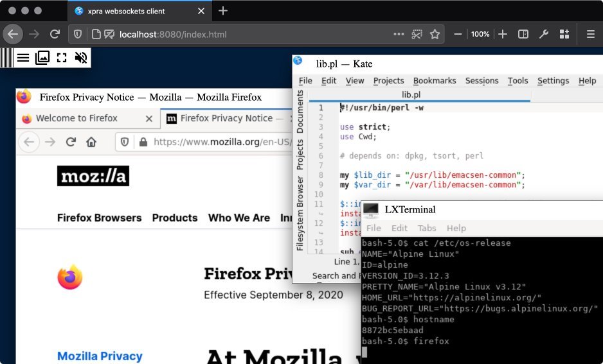The width and height of the screenshot is (603, 364).
Task: Open LXTerminal's Edit menu
Action: click(399, 228)
